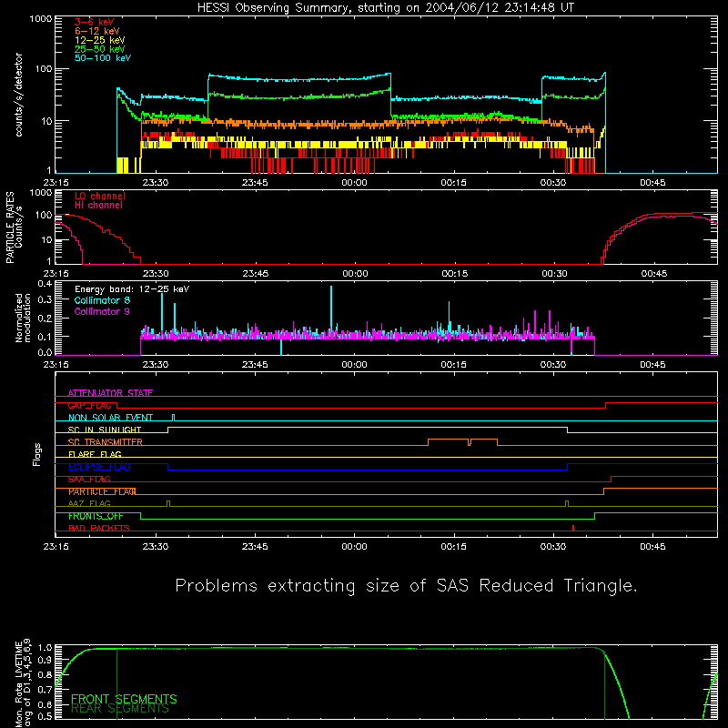The image size is (728, 728).
Task: Click the SC_IN_SUNLIGHT flag label
Action: point(105,430)
